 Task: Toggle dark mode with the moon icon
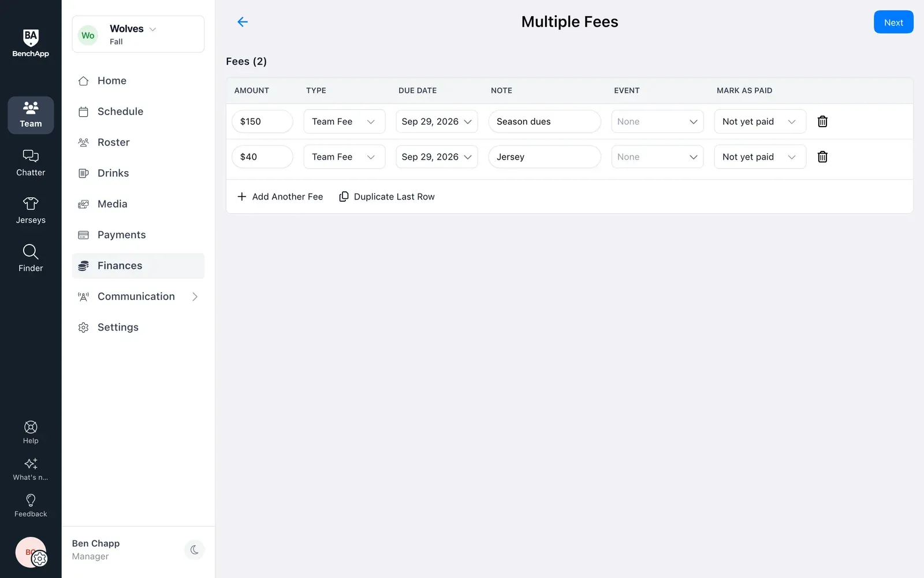(195, 550)
